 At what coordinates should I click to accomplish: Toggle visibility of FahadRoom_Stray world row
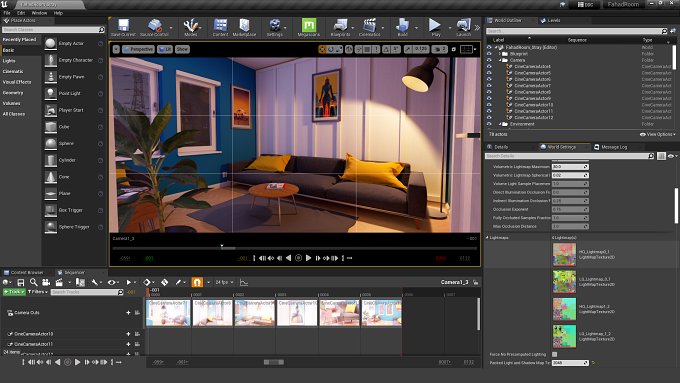[x=489, y=47]
